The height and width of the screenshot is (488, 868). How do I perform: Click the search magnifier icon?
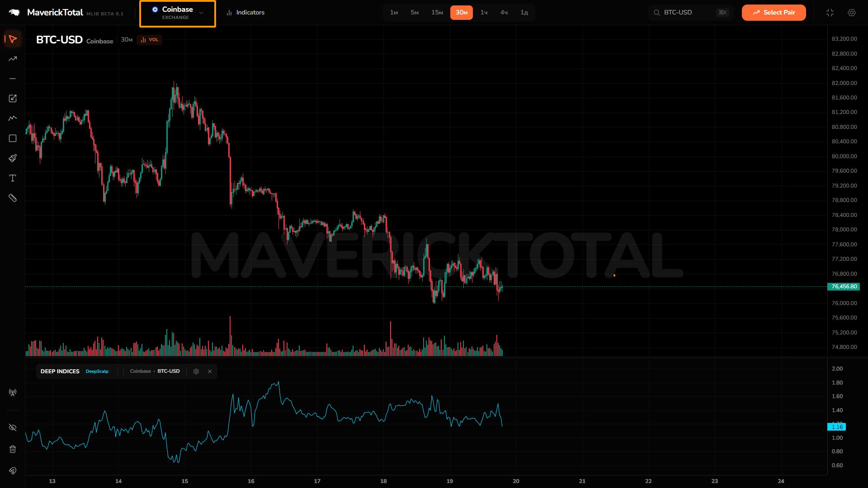tap(657, 13)
